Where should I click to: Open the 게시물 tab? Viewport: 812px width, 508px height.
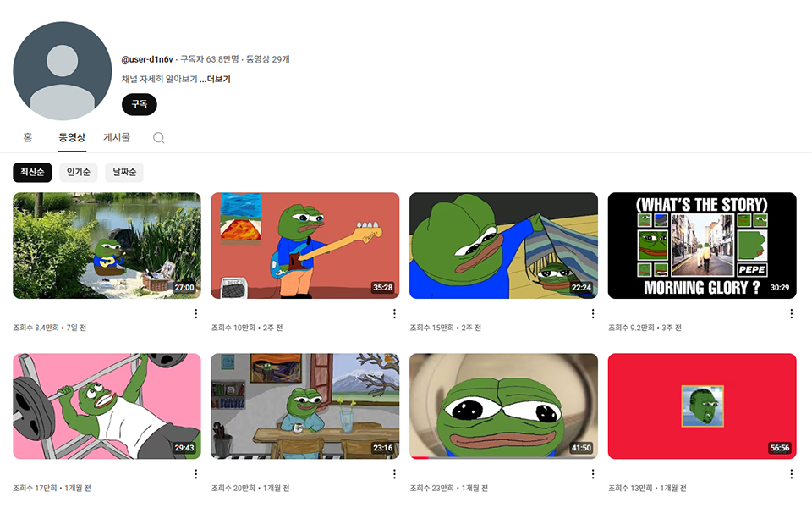click(117, 137)
